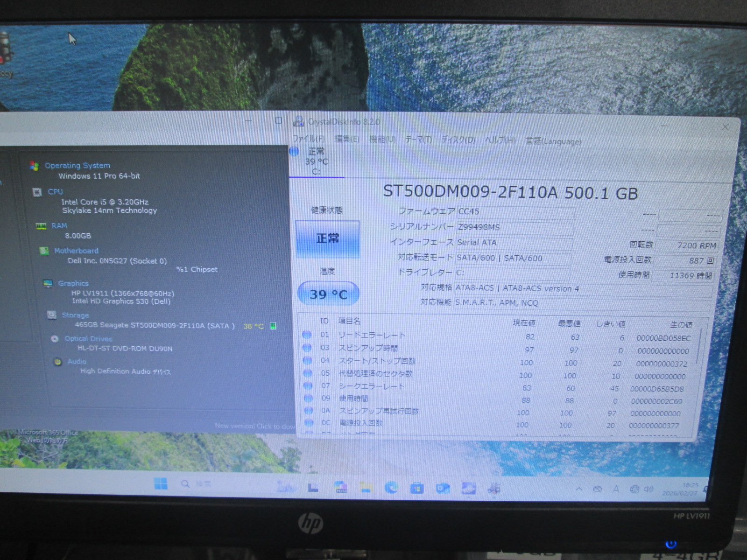Click the CPU chip icon in Speccy
The width and height of the screenshot is (747, 560).
37,192
